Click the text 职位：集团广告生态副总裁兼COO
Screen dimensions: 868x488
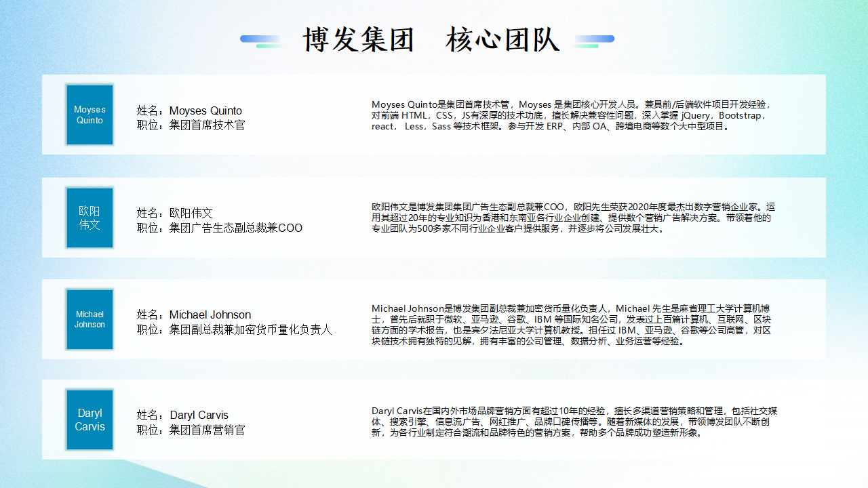(x=220, y=228)
